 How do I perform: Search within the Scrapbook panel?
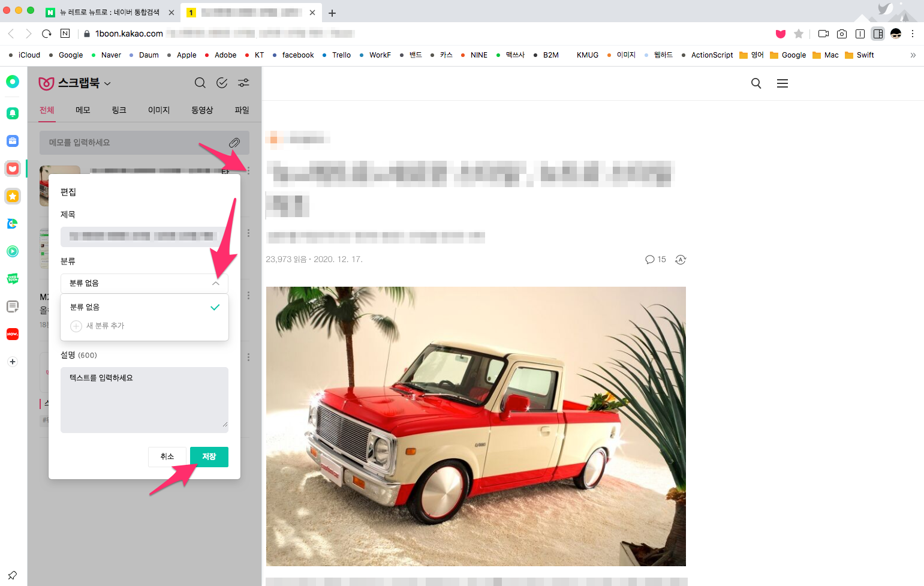200,83
